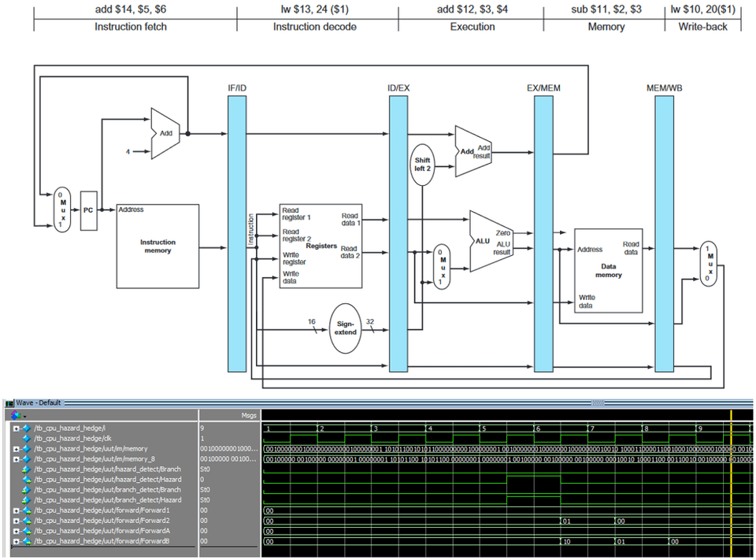Click the 'Execution' stage label

472,27
